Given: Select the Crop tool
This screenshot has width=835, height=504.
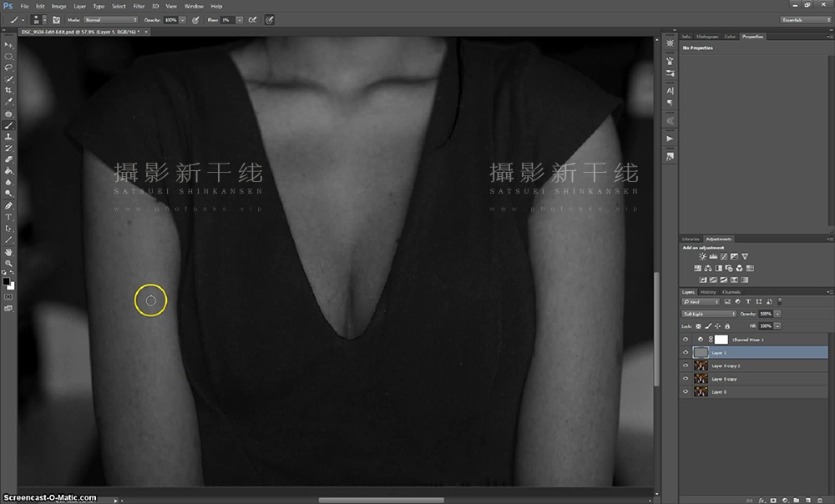Looking at the screenshot, I should click(8, 90).
